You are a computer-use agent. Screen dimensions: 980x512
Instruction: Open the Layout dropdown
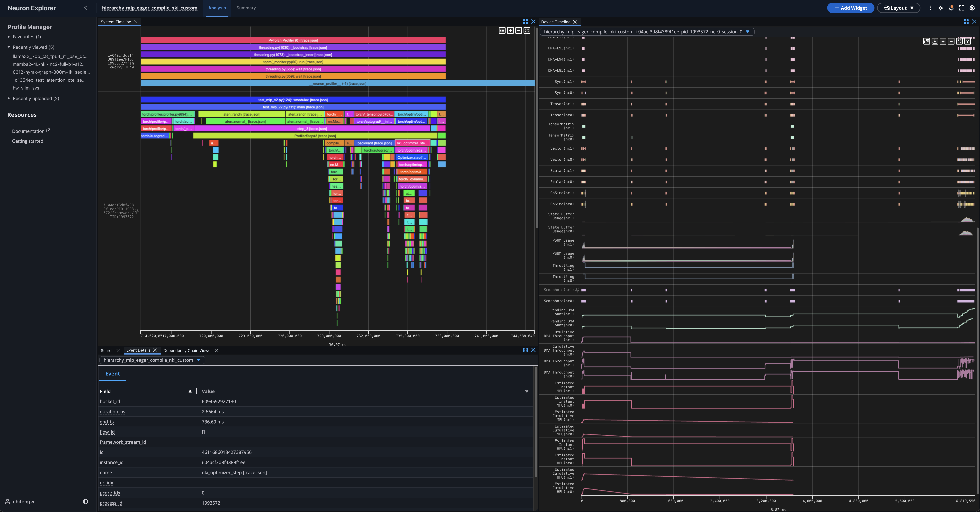[899, 8]
